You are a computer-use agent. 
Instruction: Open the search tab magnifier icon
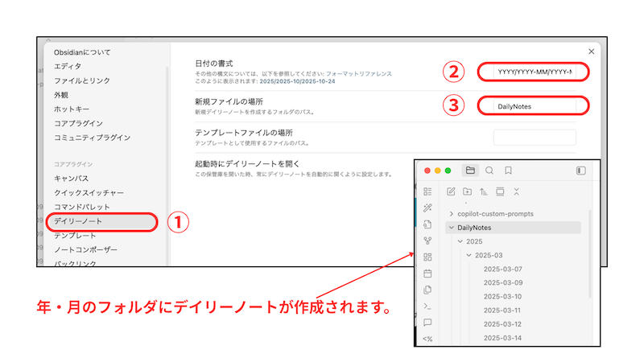click(489, 171)
